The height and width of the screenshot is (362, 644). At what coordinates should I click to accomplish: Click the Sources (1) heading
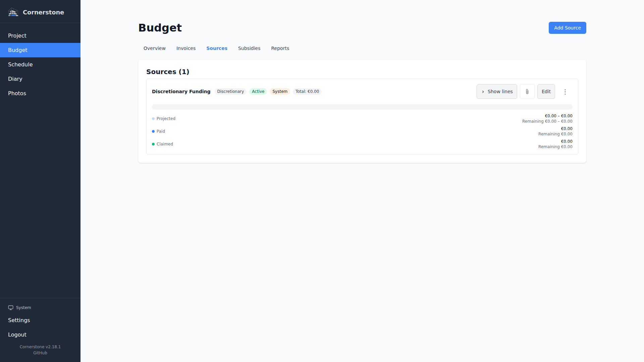tap(168, 72)
